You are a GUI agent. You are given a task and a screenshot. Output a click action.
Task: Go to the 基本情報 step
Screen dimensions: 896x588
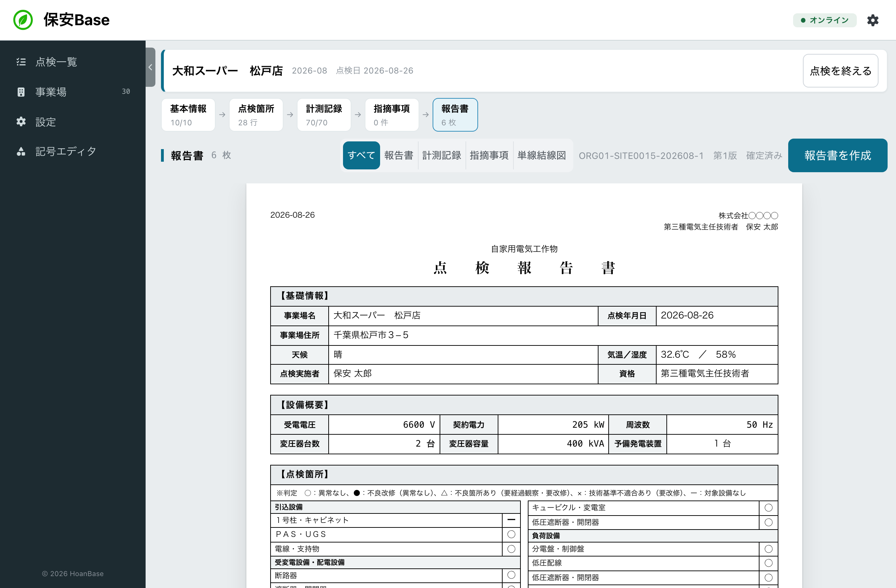pos(188,115)
